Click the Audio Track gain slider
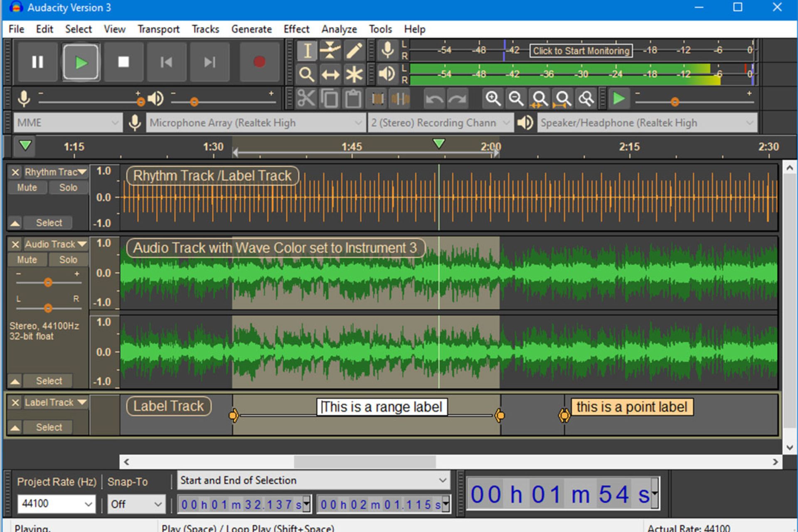 (x=48, y=283)
